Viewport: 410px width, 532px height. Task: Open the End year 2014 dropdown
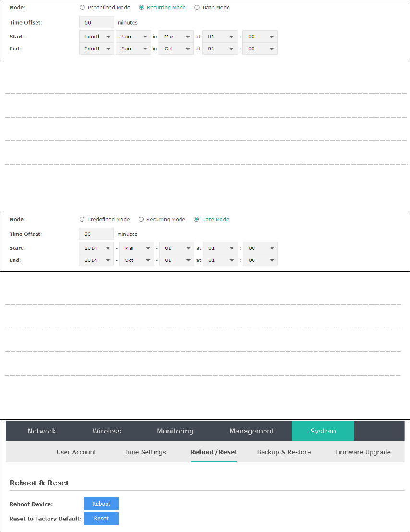pyautogui.click(x=96, y=260)
